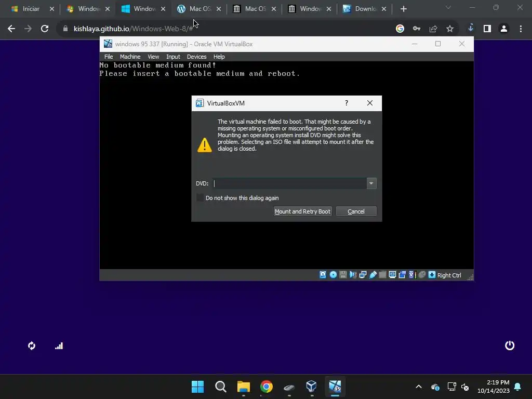Open the Devices menu
Viewport: 532px width, 399px height.
click(196, 57)
